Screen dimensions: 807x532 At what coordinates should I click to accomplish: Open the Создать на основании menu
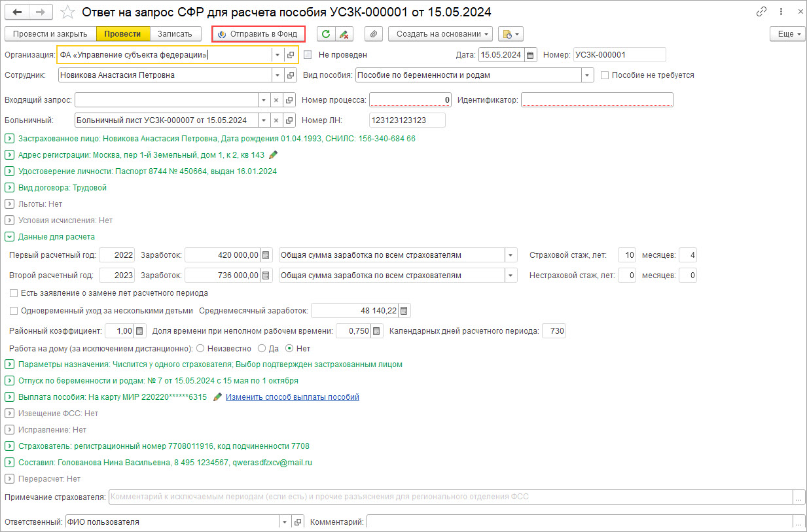pyautogui.click(x=440, y=34)
